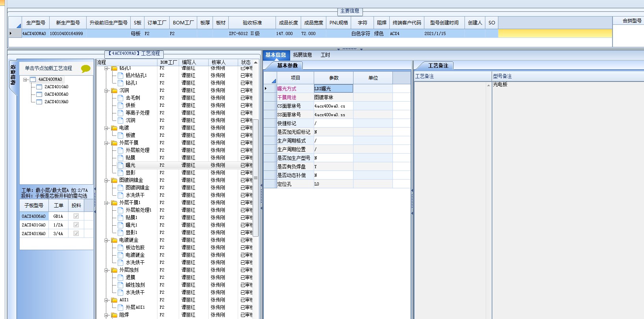Viewport: 644px width, 319px height.
Task: Collapse the 外层干膜1 process group
Action: click(106, 203)
